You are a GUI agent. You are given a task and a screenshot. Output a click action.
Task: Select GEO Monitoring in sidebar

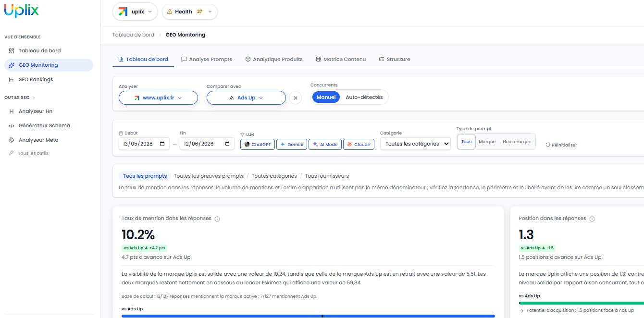click(49, 65)
